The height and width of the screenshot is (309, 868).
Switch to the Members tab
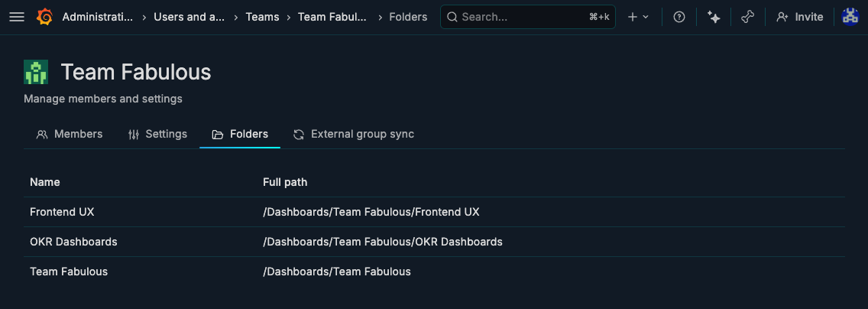coord(70,134)
